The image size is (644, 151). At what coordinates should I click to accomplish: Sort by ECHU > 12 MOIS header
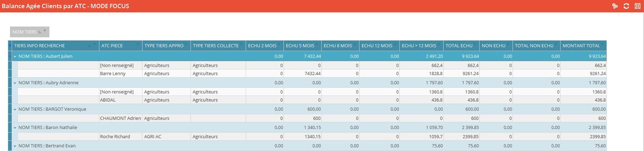418,46
